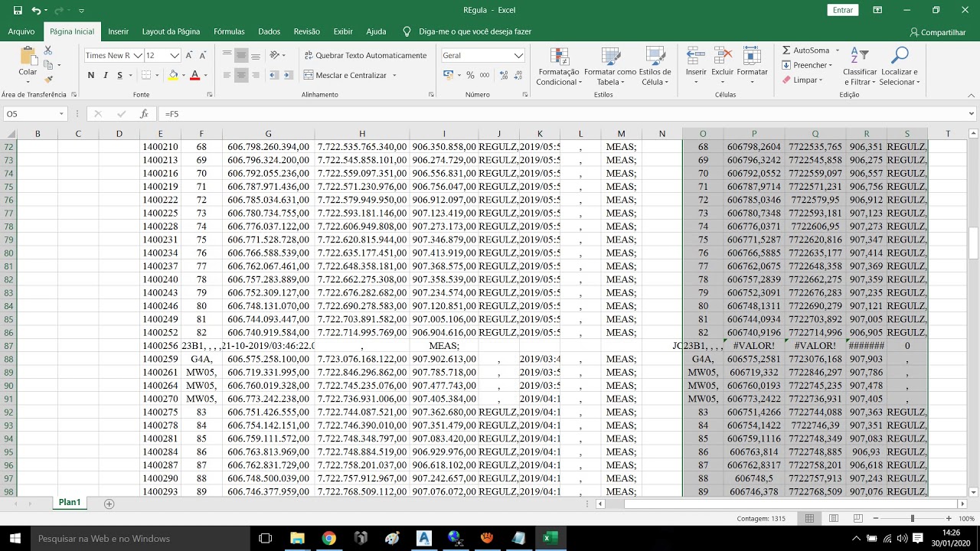Open the Layout da Página tab
The height and width of the screenshot is (551, 980).
point(171,31)
